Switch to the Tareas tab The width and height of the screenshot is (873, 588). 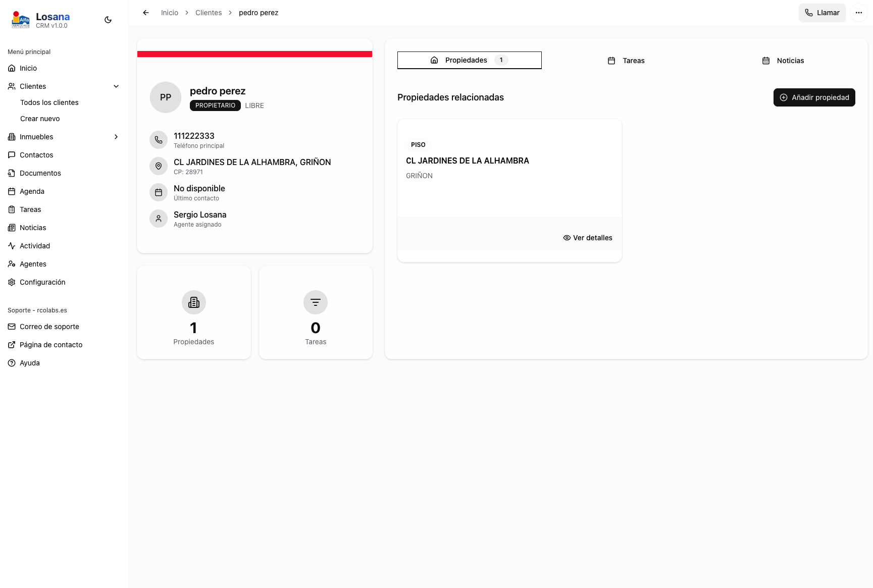(x=626, y=60)
